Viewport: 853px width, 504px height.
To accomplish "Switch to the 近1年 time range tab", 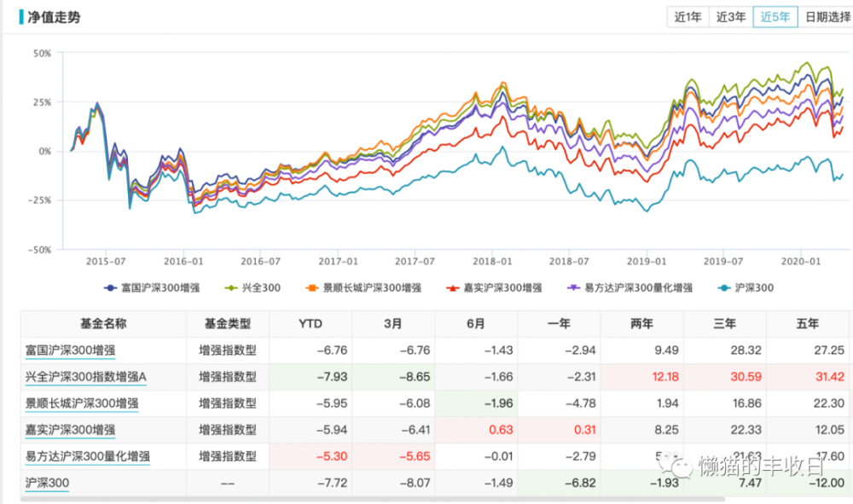I will click(688, 15).
